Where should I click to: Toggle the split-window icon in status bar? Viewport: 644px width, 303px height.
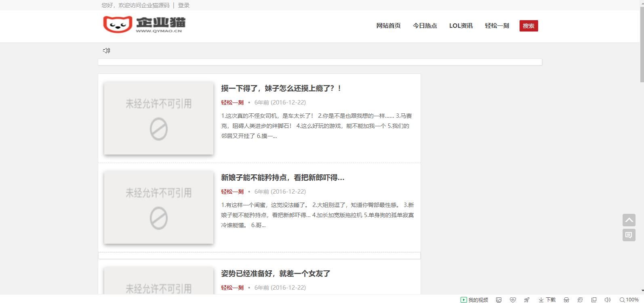click(593, 300)
